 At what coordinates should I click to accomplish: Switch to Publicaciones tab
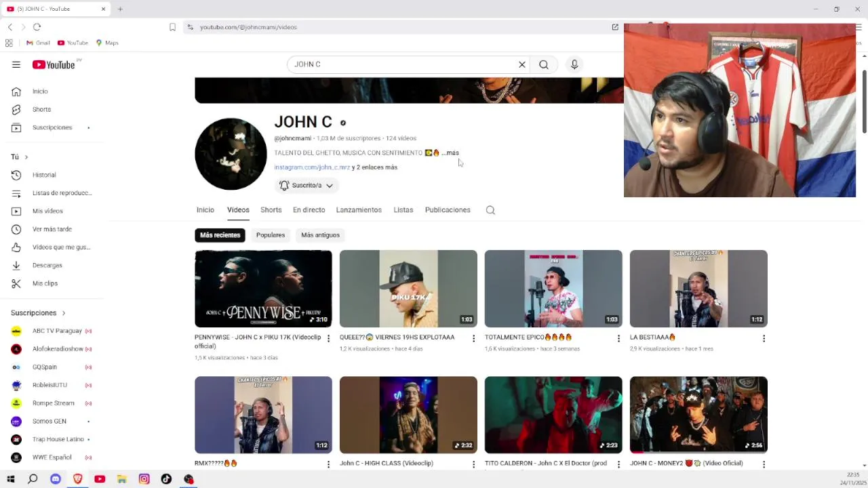pyautogui.click(x=448, y=210)
